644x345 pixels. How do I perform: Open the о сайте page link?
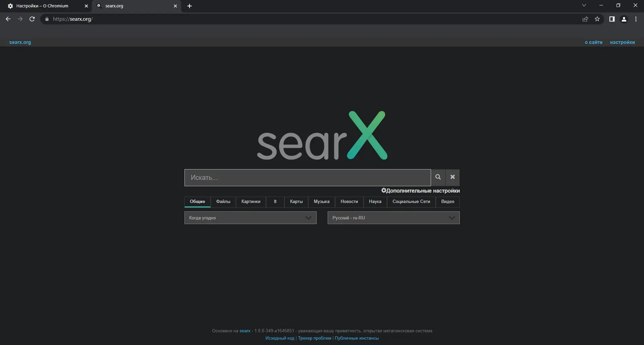pyautogui.click(x=594, y=42)
